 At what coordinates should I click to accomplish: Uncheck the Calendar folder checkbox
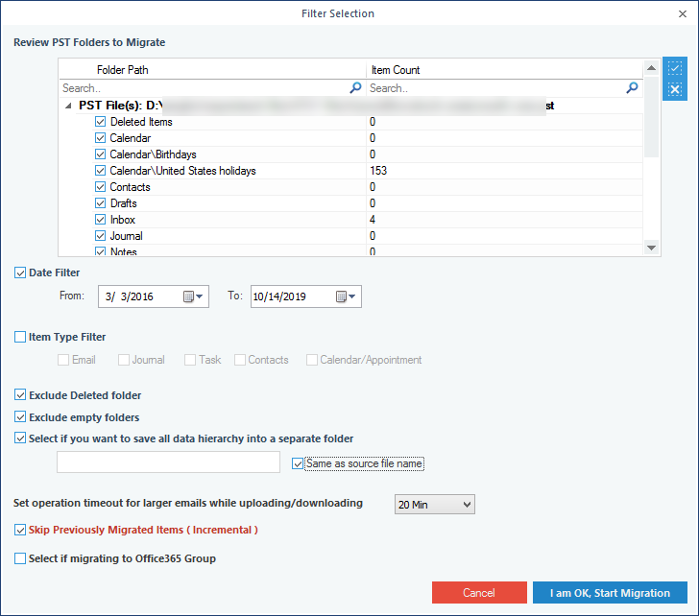(x=100, y=138)
